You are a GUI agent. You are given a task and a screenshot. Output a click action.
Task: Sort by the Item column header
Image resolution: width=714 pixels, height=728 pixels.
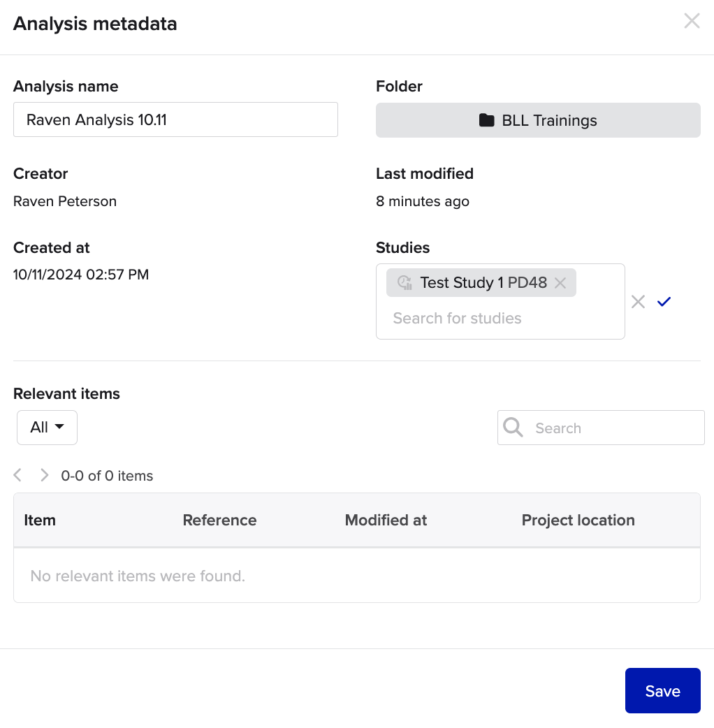pos(40,520)
